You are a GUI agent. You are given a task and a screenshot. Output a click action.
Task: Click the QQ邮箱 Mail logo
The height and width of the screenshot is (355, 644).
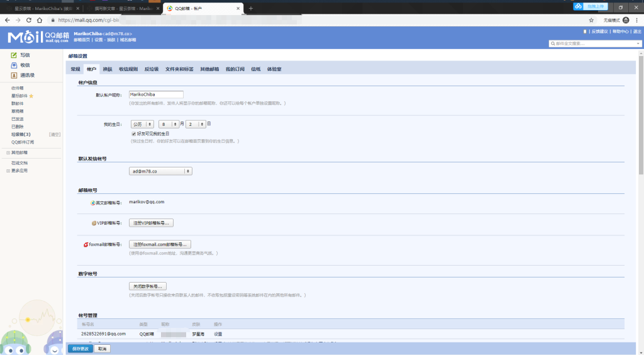(38, 37)
